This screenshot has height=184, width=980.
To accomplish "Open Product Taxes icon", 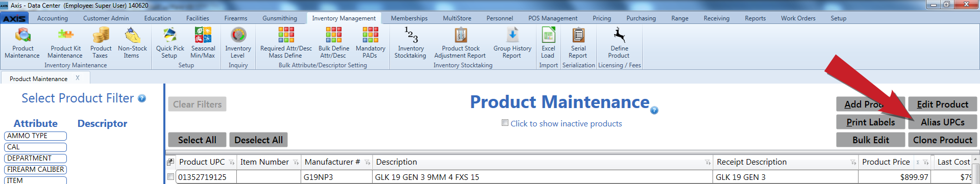I will (101, 43).
